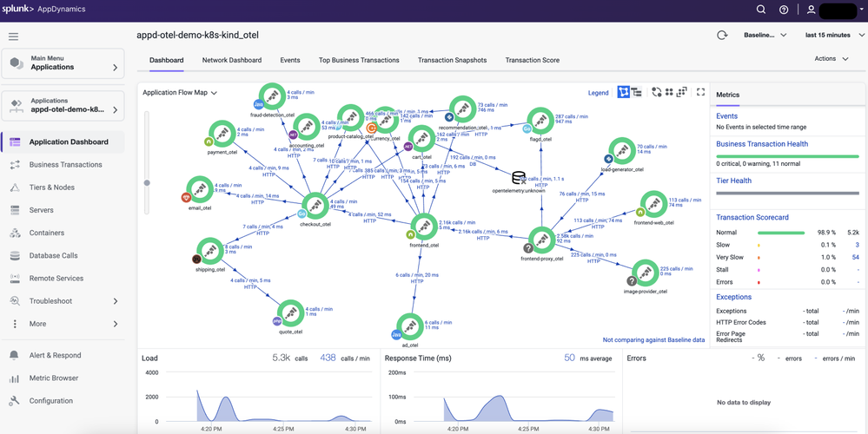
Task: Select the frontend_otel node
Action: (x=425, y=227)
